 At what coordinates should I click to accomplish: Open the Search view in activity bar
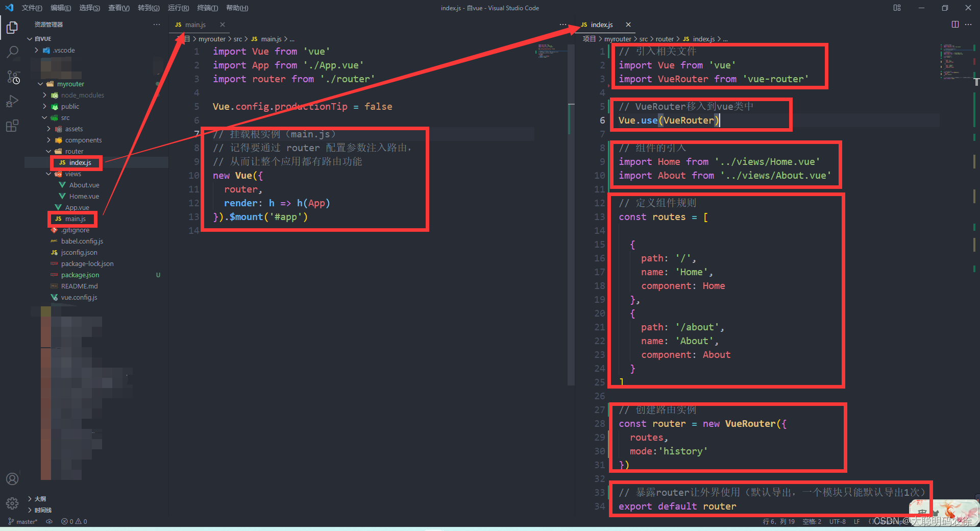(12, 52)
